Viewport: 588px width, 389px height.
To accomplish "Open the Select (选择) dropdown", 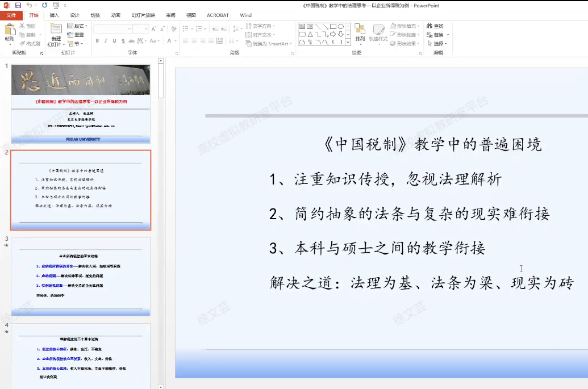I will (439, 44).
